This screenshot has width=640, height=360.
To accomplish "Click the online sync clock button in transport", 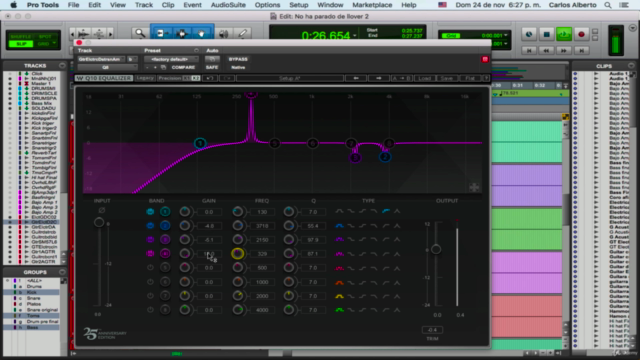I will (529, 34).
